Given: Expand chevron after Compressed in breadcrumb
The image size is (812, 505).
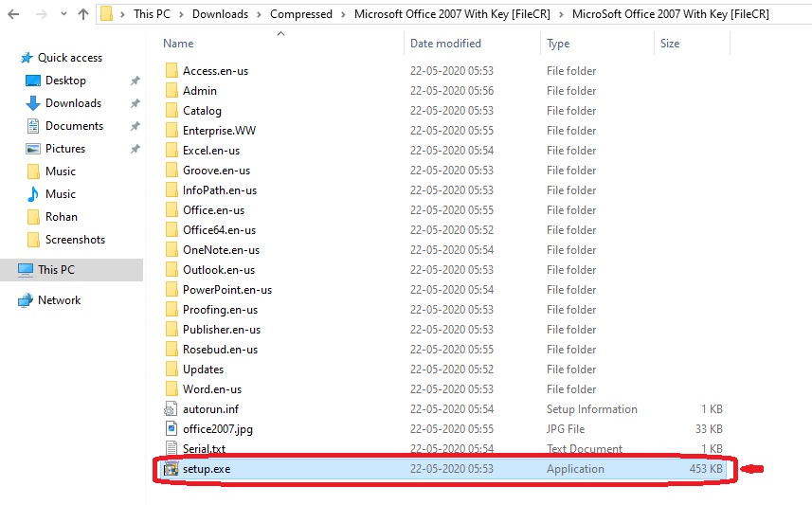Looking at the screenshot, I should tap(343, 14).
